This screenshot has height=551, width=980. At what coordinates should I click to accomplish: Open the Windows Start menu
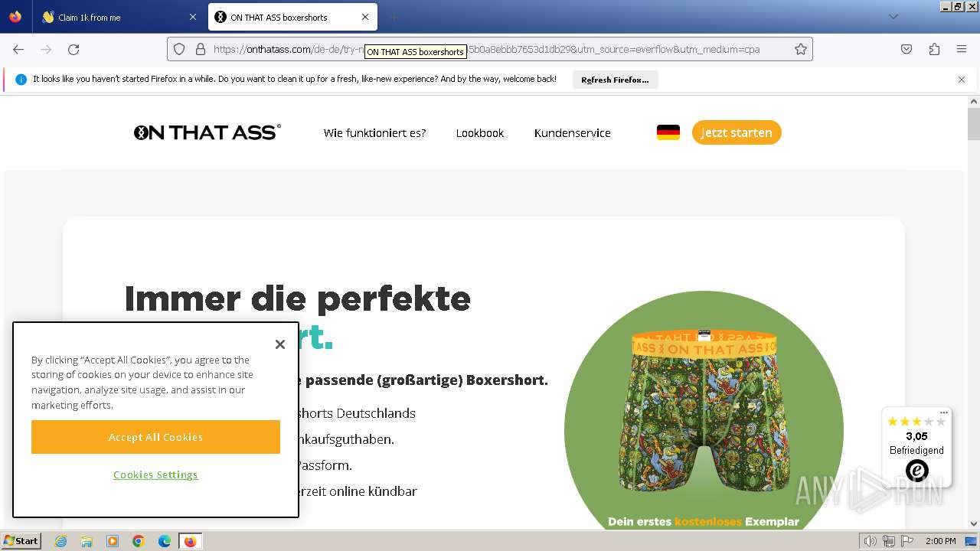(21, 541)
